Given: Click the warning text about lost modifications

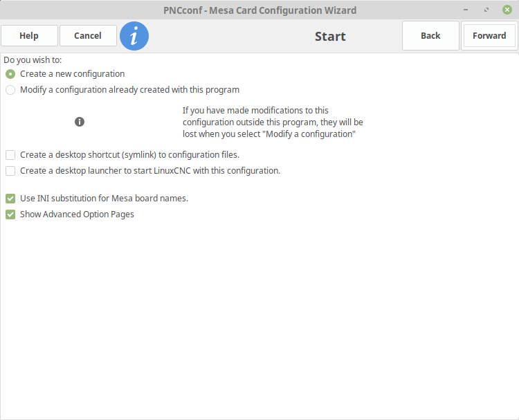Looking at the screenshot, I should [273, 122].
